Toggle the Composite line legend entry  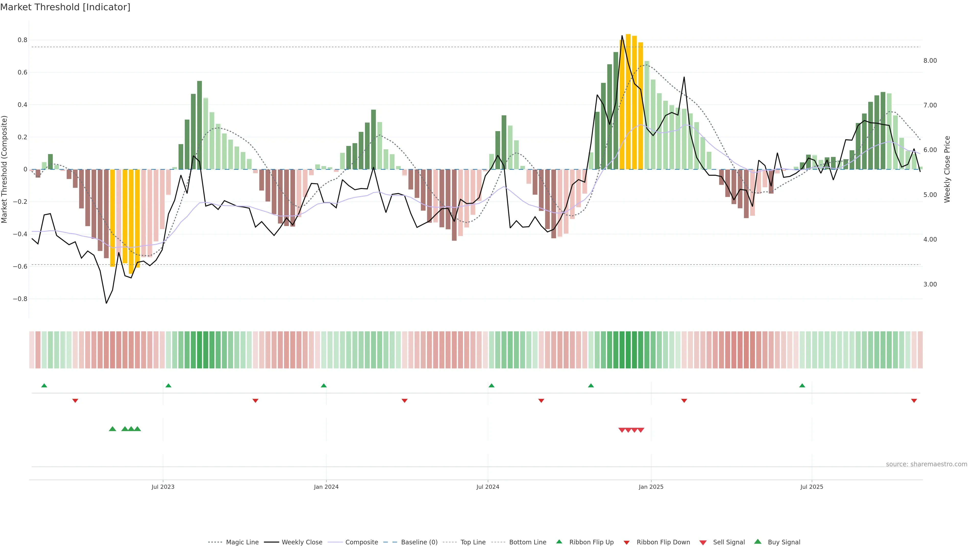[361, 542]
